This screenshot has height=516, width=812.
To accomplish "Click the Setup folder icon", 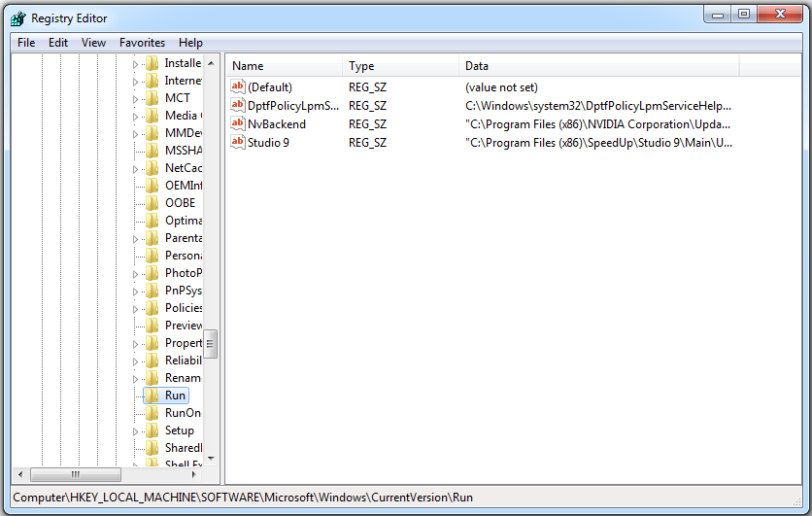I will pos(152,430).
